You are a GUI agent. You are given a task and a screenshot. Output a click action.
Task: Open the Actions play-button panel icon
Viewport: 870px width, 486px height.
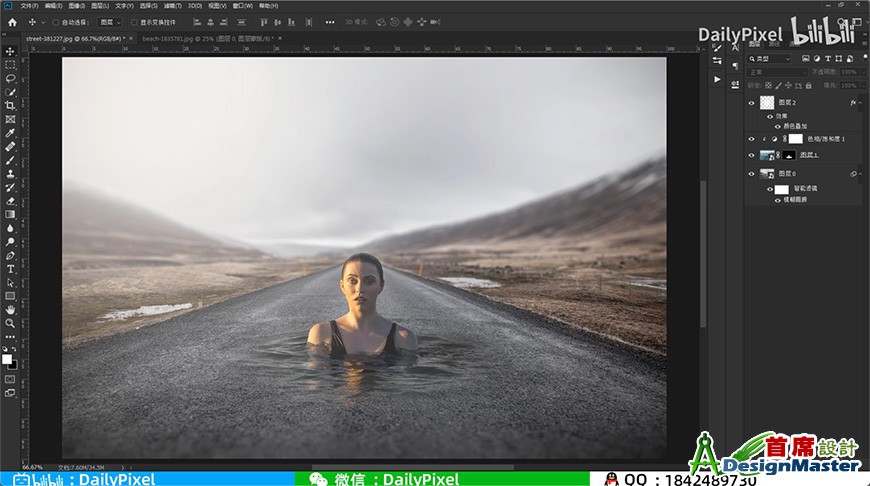(717, 79)
